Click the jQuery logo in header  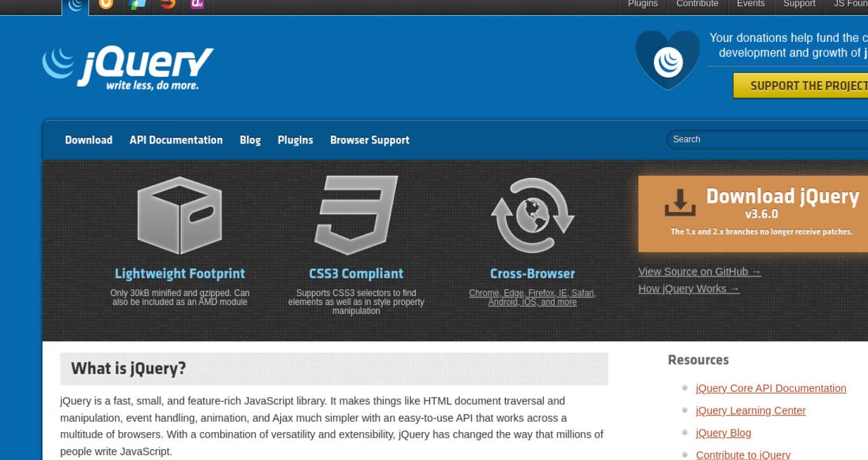[128, 69]
